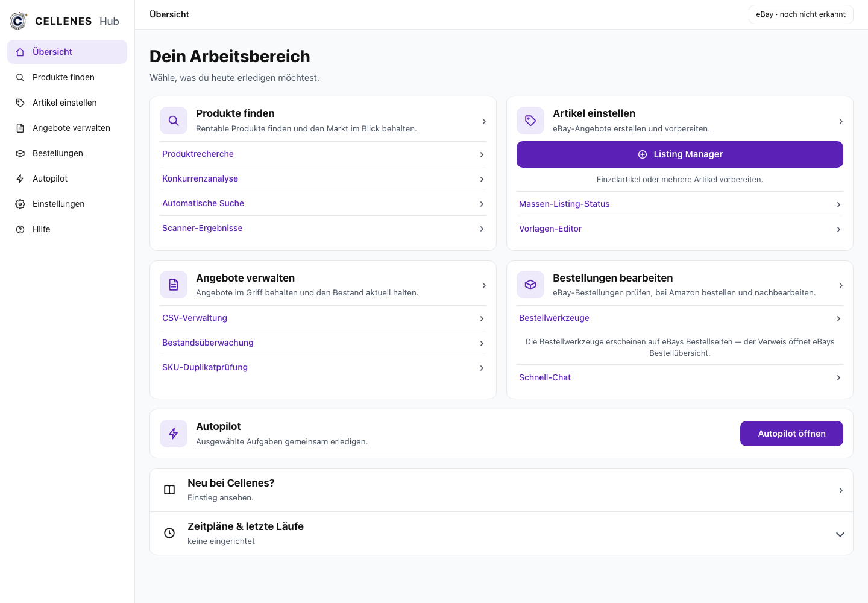Click the chevron on Neu bei Cellenes row
The image size is (868, 603).
click(x=841, y=490)
